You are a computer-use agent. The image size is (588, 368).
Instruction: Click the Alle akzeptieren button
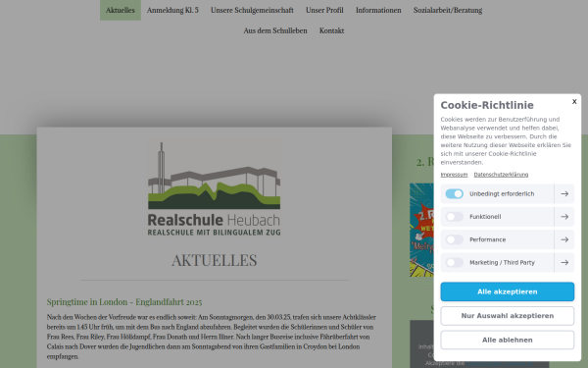tap(507, 291)
